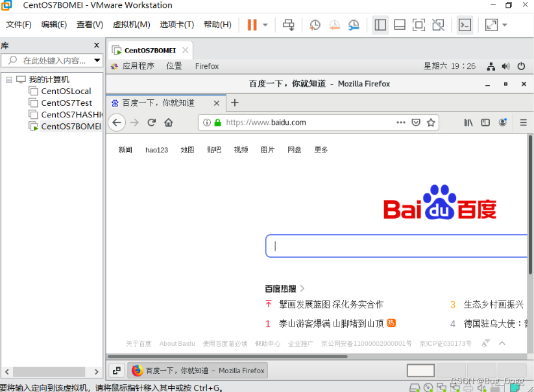The image size is (534, 392).
Task: Toggle Unity mode icon
Action: tap(438, 25)
